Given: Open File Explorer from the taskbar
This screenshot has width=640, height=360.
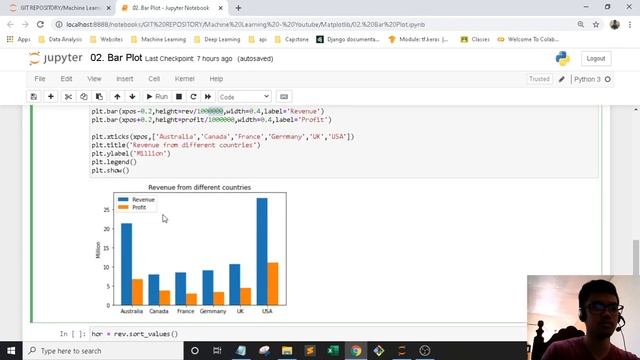Looking at the screenshot, I should click(x=287, y=351).
